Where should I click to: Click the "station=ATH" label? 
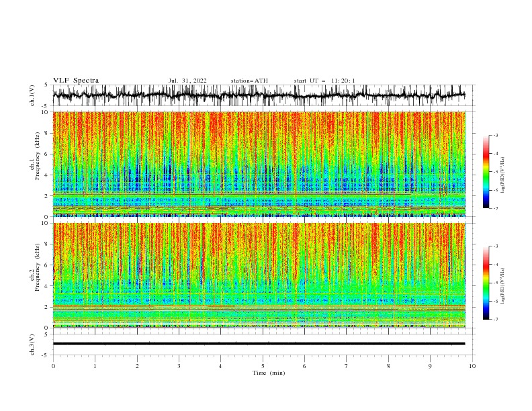tap(249, 81)
